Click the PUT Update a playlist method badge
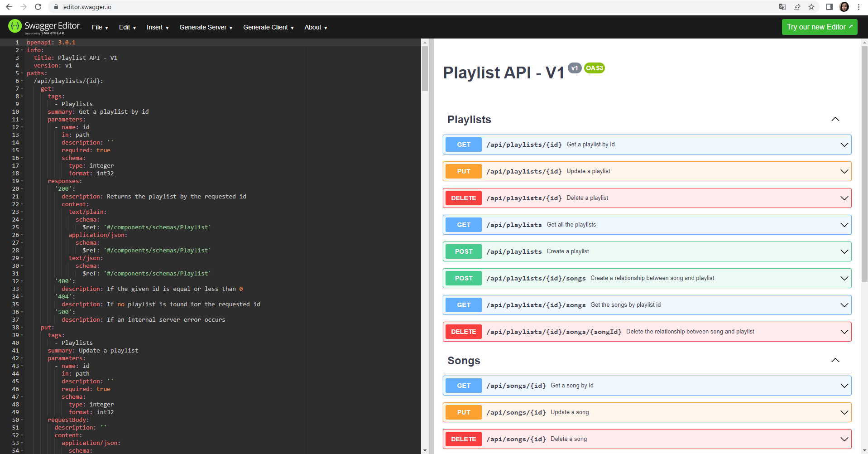Screen dimensions: 868x454 (x=463, y=171)
